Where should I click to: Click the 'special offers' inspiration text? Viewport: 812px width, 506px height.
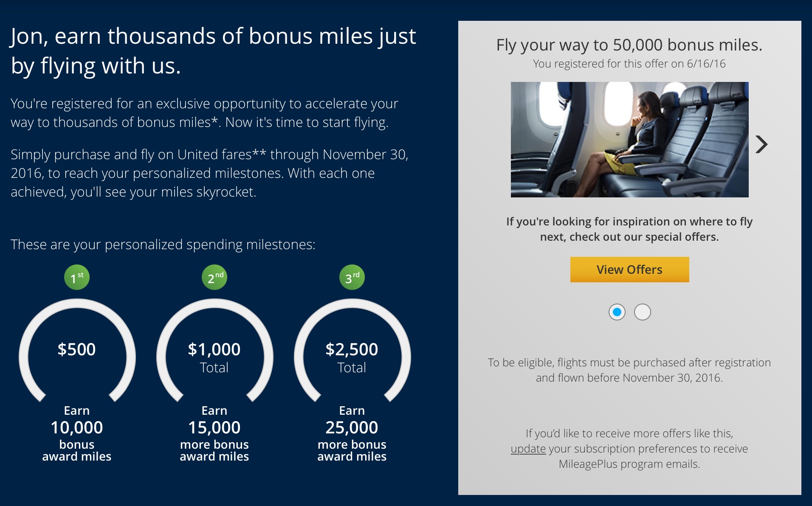coord(629,229)
